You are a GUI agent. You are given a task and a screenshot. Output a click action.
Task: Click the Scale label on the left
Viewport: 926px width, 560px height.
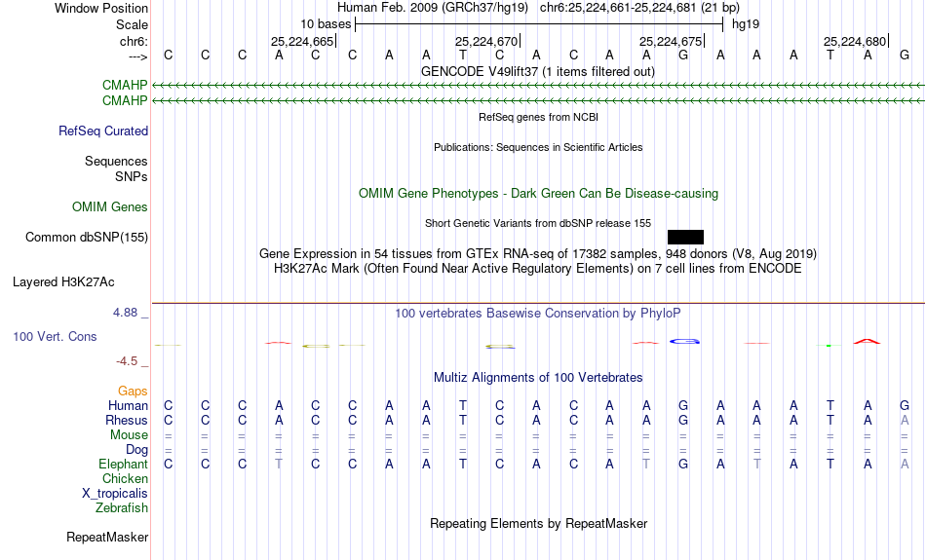click(132, 24)
